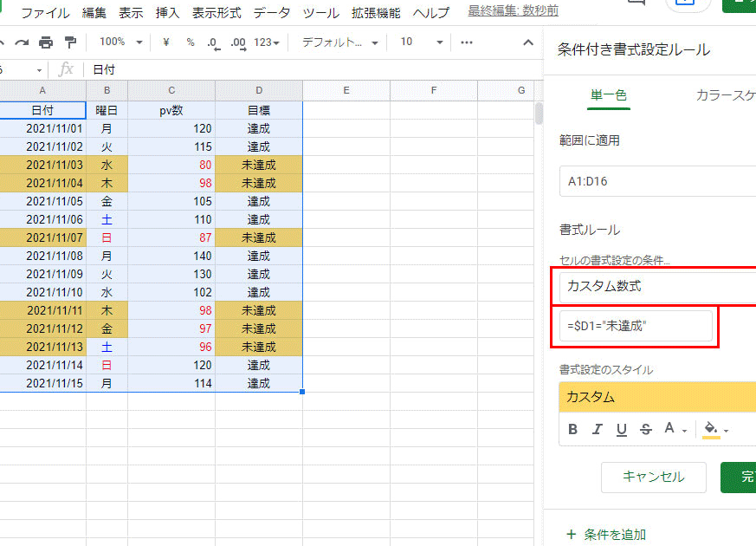Screen dimensions: 756x546
Task: Toggle strikethrough in formatting style
Action: 646,429
